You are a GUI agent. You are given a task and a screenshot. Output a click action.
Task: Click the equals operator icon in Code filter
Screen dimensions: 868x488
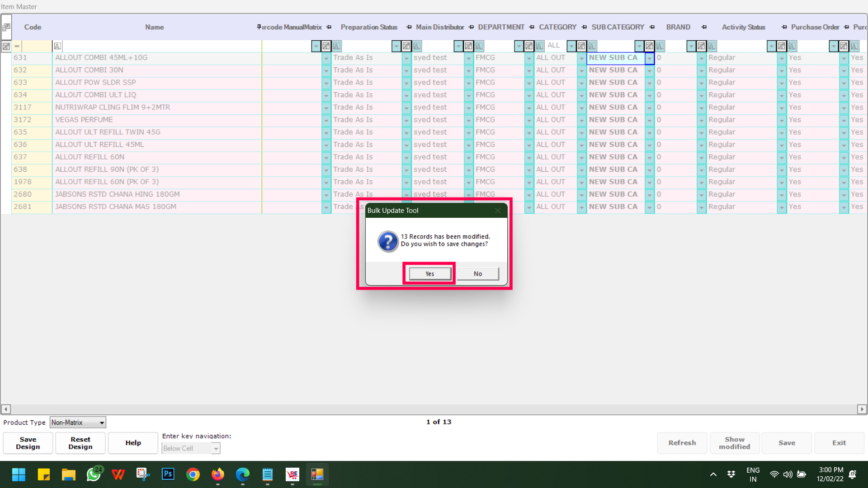(17, 46)
